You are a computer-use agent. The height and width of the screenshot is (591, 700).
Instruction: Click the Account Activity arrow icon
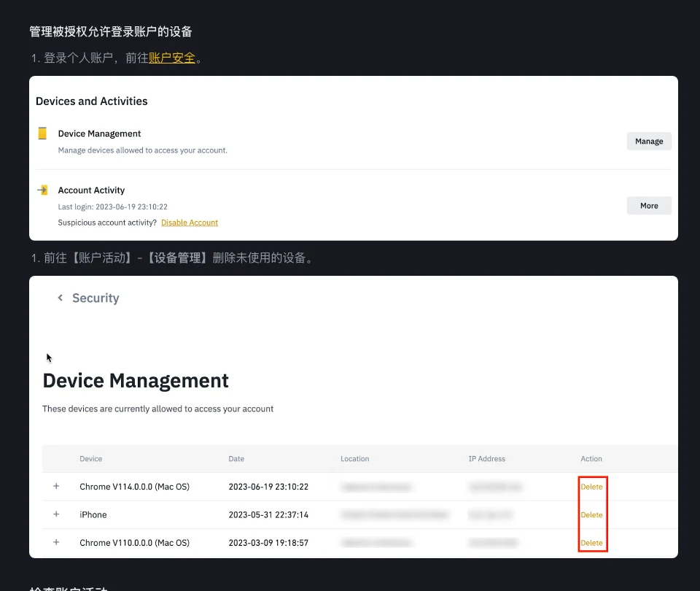point(42,190)
